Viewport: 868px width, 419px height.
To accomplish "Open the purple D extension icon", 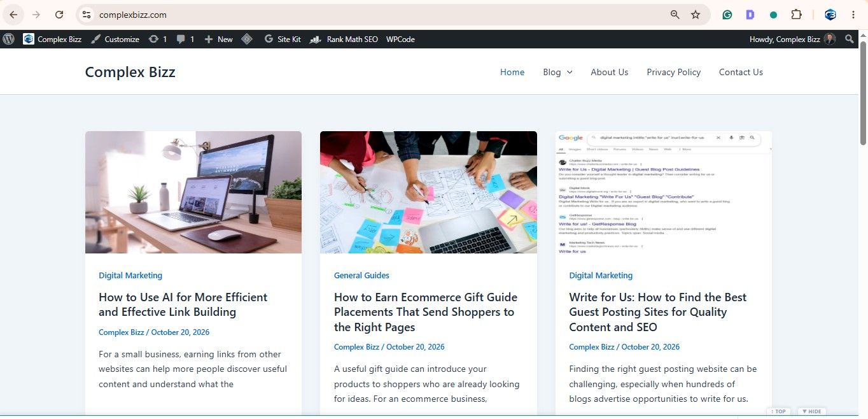I will click(750, 15).
